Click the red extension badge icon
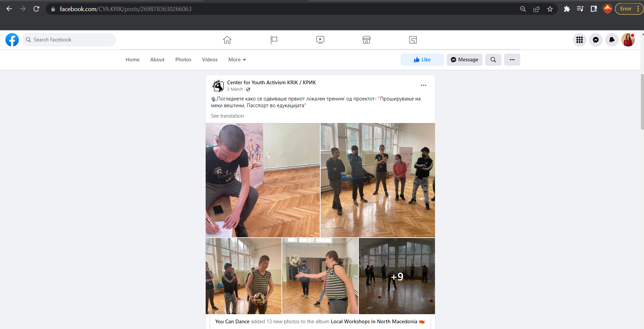 [608, 9]
